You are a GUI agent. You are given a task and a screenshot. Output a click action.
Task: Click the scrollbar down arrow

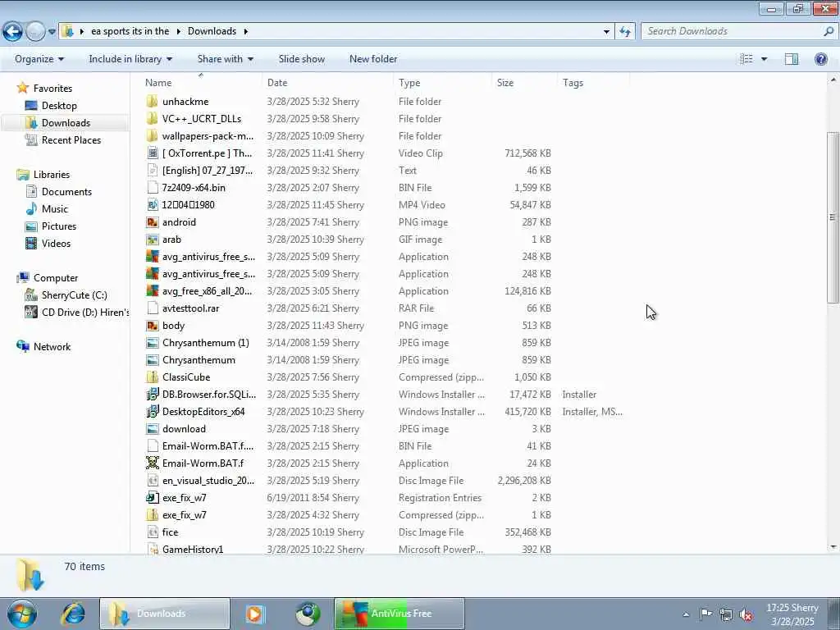pyautogui.click(x=833, y=547)
